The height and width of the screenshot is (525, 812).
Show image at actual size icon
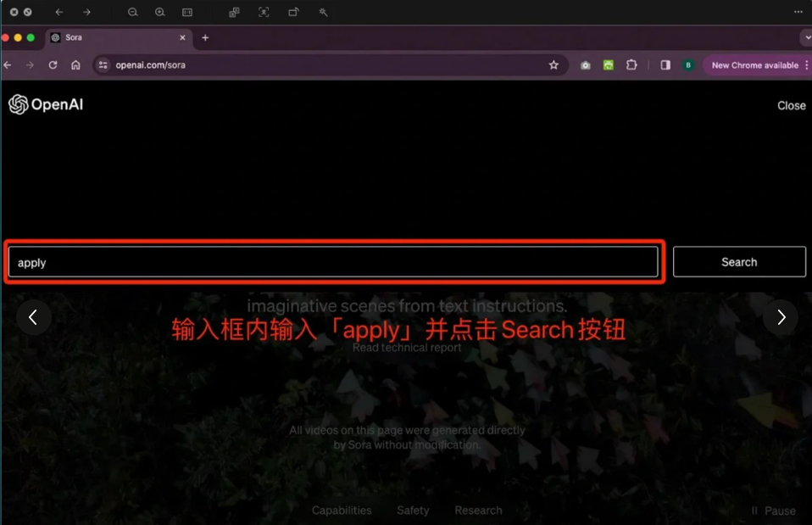coord(187,12)
